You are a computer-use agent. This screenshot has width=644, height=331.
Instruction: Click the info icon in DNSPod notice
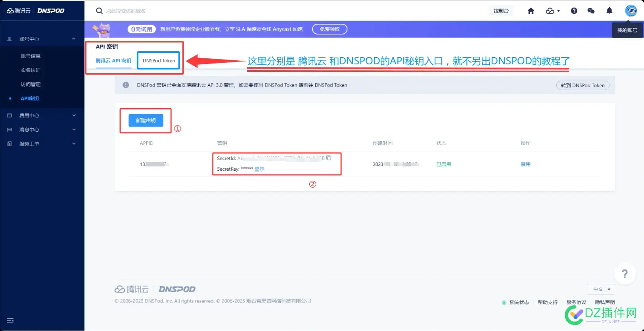point(126,85)
